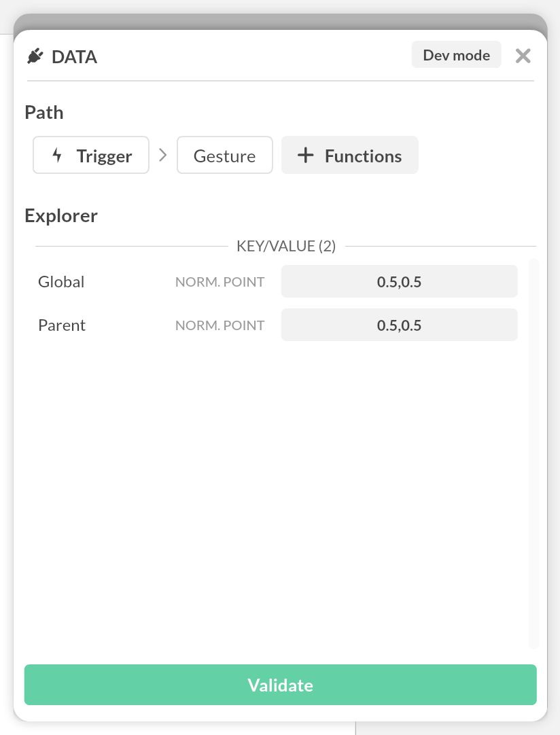Select the Global key row label

click(61, 282)
